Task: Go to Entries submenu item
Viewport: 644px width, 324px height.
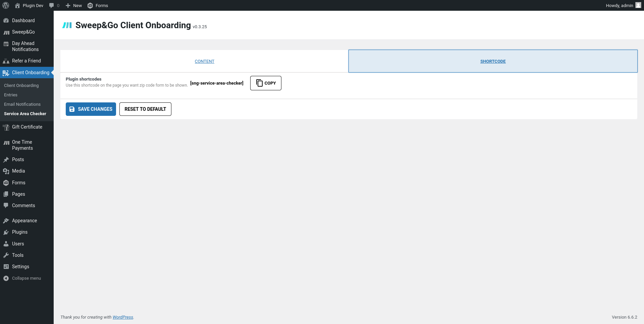Action: point(11,95)
